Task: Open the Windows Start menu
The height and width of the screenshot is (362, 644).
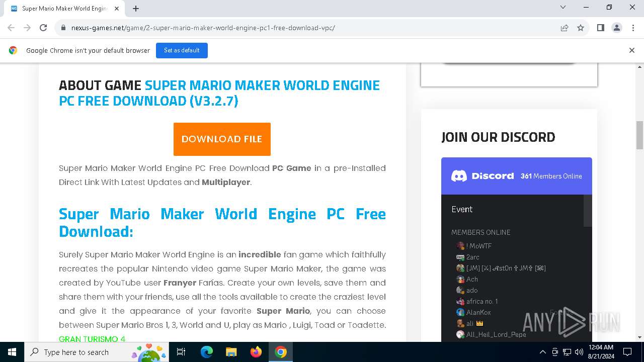Action: point(12,352)
